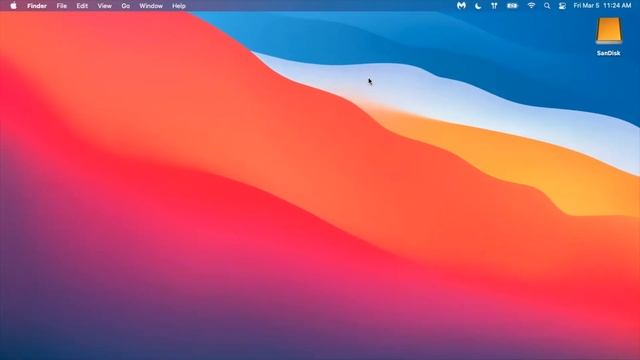Click the Malwarebytes menu bar icon
This screenshot has width=640, height=360.
(x=461, y=6)
